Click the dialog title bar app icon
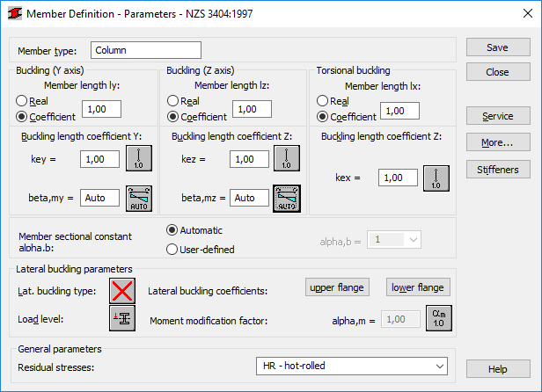 tap(15, 14)
